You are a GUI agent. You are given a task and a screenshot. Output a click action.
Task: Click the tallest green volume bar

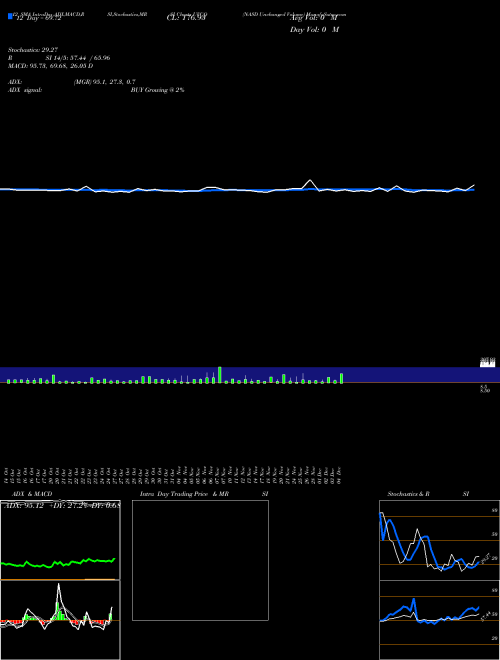pyautogui.click(x=220, y=375)
